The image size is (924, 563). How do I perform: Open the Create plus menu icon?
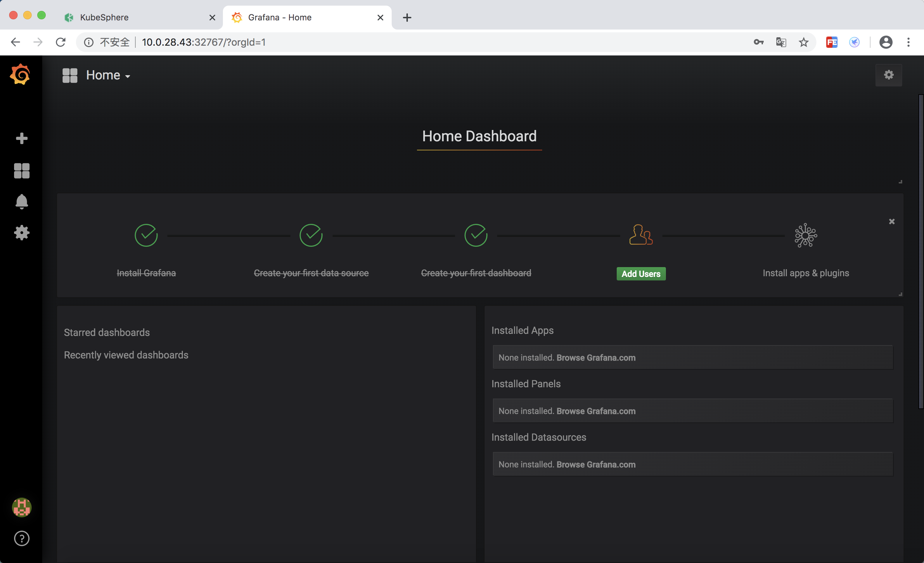click(x=21, y=138)
